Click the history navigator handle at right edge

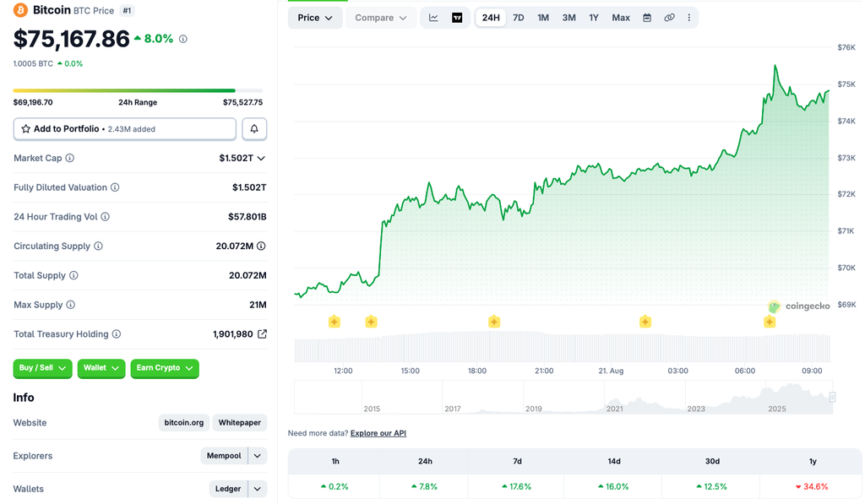pyautogui.click(x=832, y=397)
